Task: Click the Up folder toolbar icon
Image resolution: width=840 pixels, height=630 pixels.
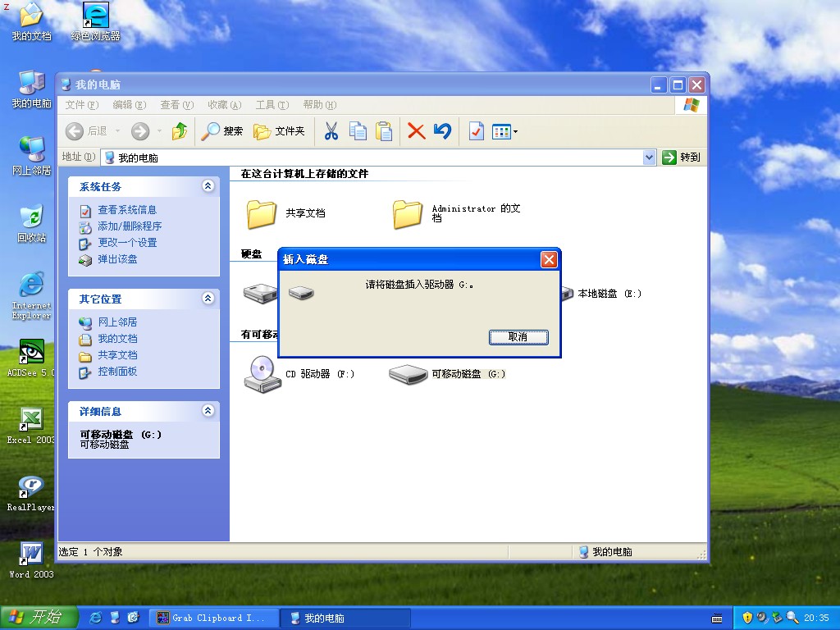Action: 180,131
